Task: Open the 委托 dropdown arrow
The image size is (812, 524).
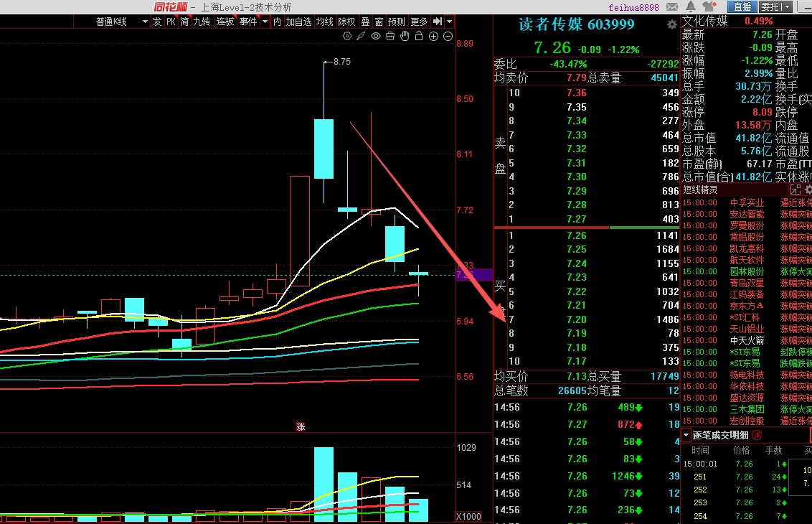Action: 787,6
